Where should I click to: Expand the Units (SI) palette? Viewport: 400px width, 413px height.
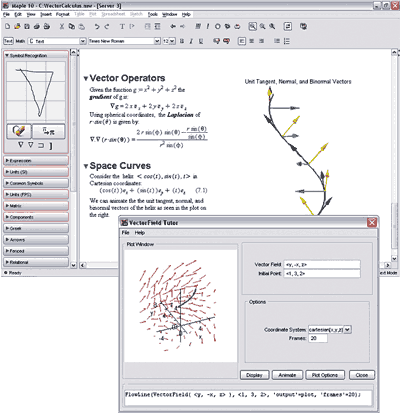[36, 172]
